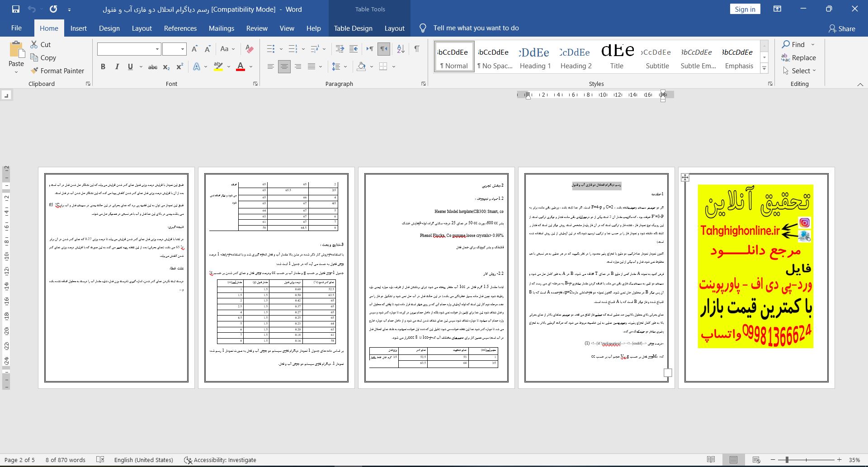Sort the selection alphabetically
This screenshot has width=868, height=467.
pyautogui.click(x=401, y=49)
